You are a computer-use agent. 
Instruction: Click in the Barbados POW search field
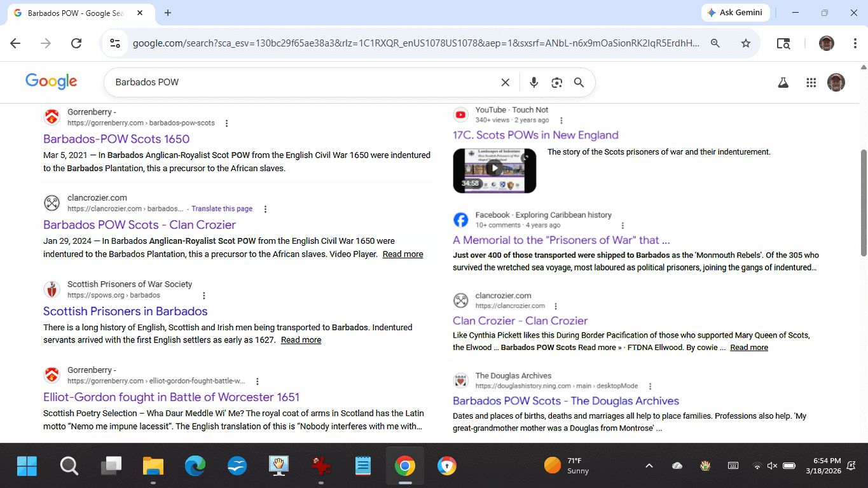pos(299,82)
